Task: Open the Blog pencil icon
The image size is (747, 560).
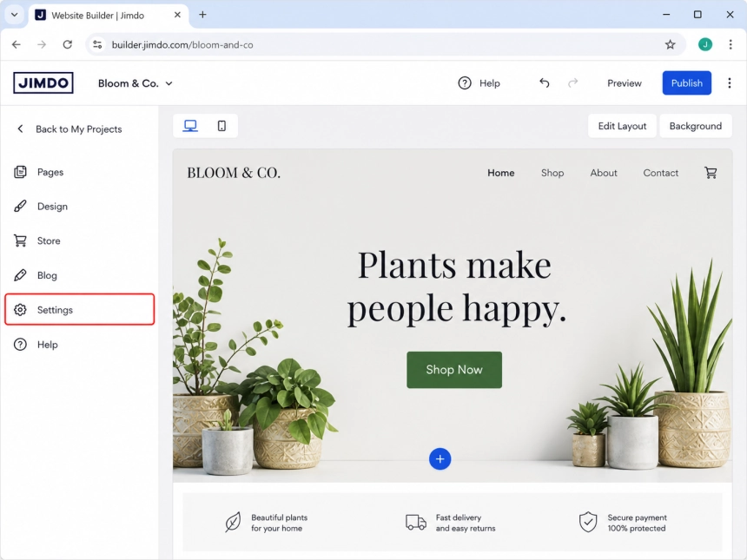Action: click(x=20, y=275)
